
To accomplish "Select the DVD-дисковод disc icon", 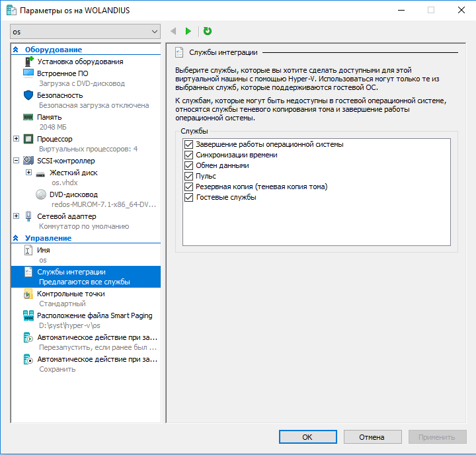I will [41, 194].
